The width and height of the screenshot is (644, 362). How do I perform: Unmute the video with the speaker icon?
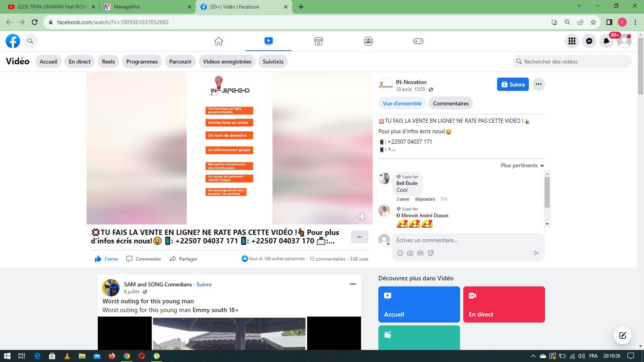tap(362, 216)
